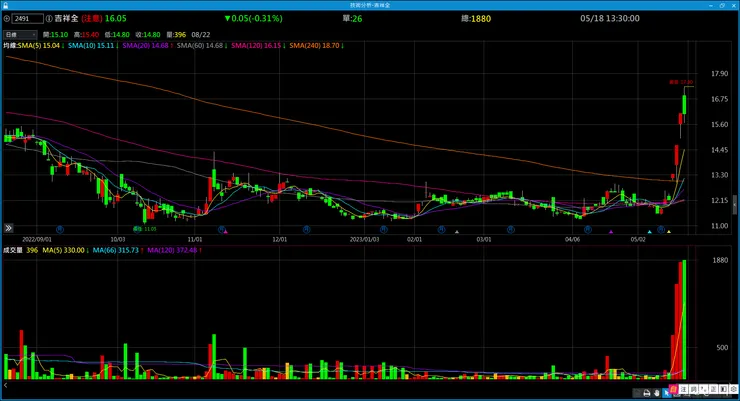Click the monthly marker circle near 2022/09/01
740x401 pixels.
tap(60, 230)
